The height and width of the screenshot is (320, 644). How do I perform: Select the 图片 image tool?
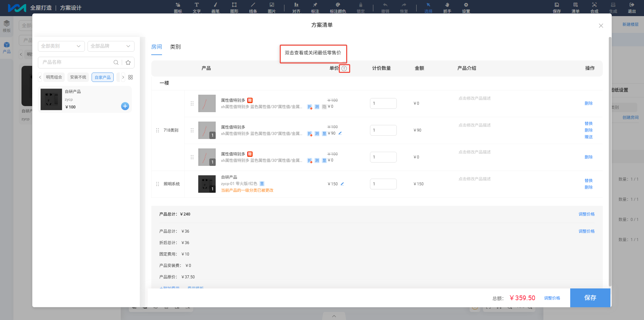click(272, 7)
